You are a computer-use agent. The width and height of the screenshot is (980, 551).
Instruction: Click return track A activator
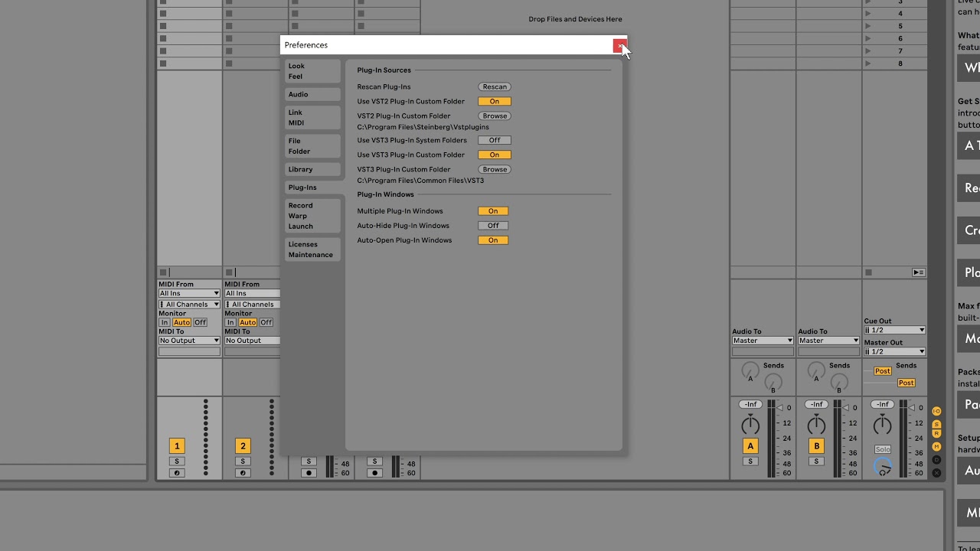(x=750, y=446)
